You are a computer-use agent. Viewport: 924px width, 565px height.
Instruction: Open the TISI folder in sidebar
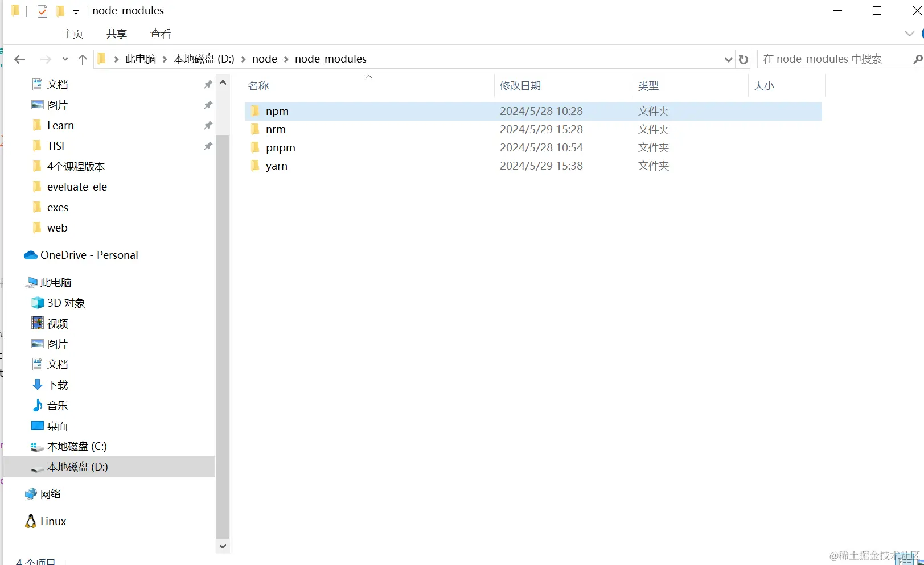point(56,146)
